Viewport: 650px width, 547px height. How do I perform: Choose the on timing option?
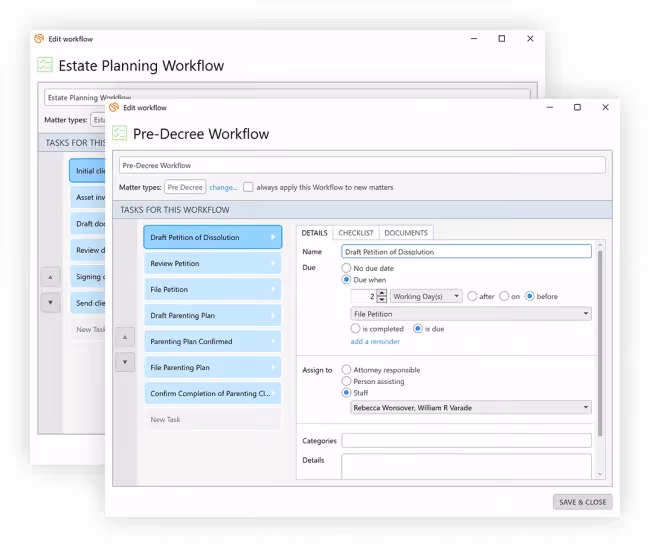click(504, 296)
